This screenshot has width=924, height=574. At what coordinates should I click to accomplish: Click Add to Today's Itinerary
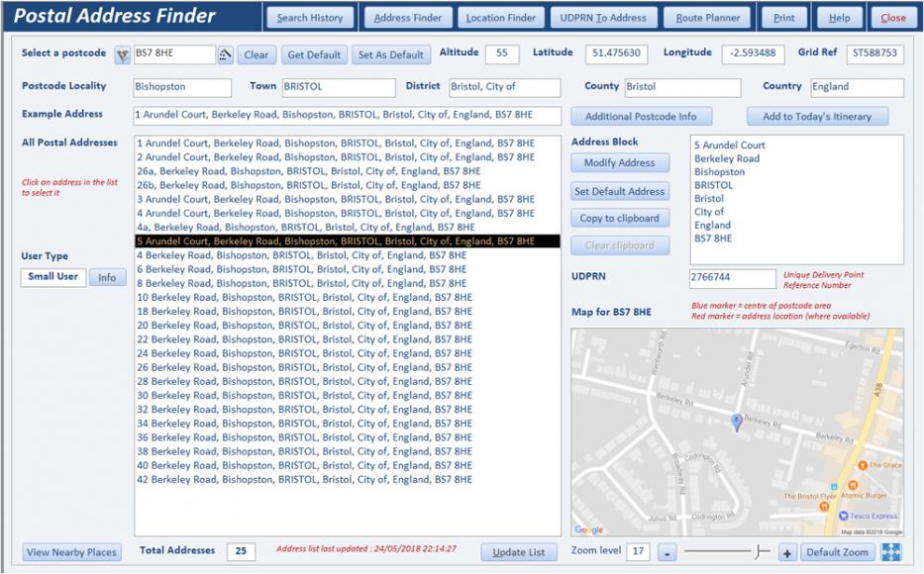click(817, 116)
